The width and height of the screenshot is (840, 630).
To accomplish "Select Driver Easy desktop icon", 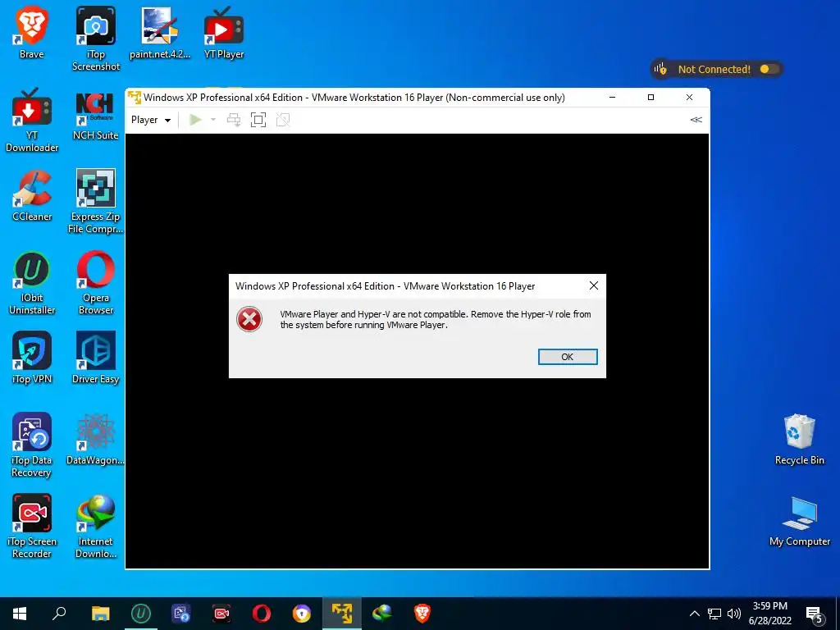I will [x=95, y=358].
